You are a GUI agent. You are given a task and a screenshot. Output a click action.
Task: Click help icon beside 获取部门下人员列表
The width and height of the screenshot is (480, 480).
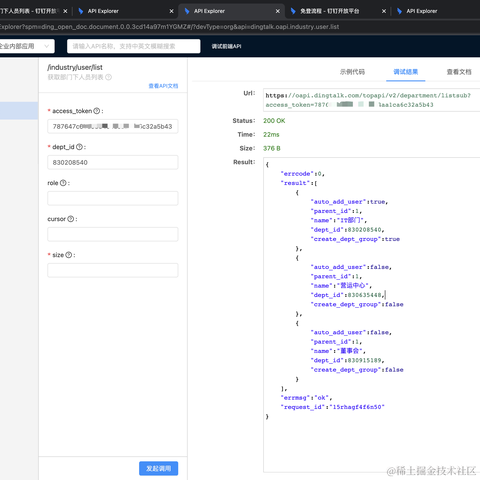click(109, 77)
